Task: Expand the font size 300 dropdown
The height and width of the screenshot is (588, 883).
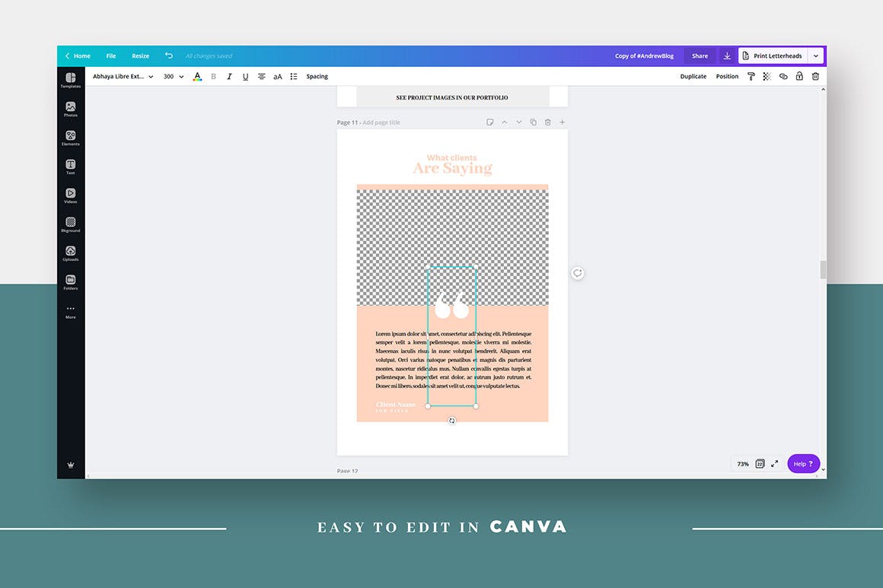Action: pos(174,76)
